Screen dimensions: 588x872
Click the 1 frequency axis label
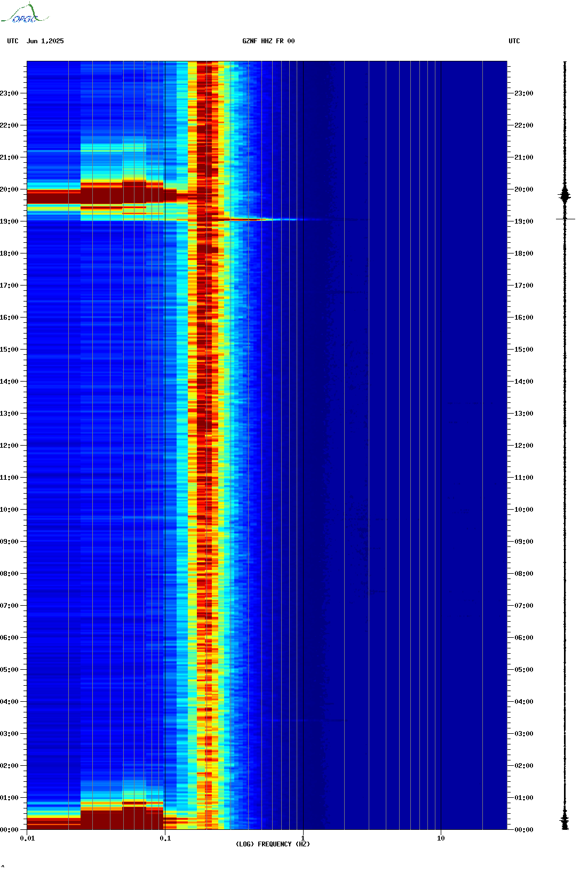pyautogui.click(x=303, y=838)
